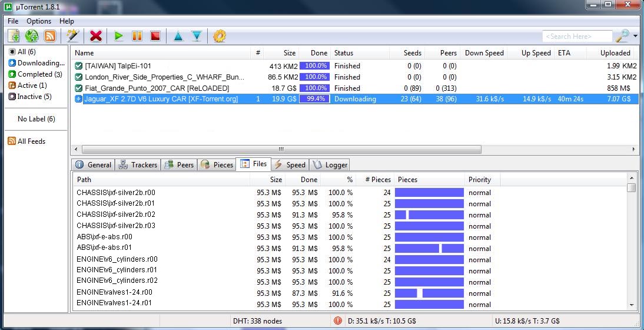
Task: Open the RSS Downloader toolbar icon
Action: coord(50,36)
